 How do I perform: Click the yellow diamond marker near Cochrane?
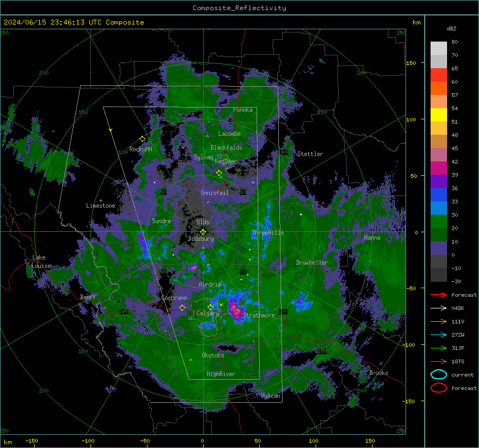click(183, 307)
